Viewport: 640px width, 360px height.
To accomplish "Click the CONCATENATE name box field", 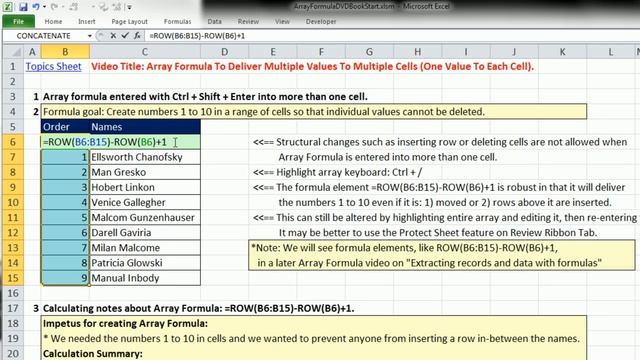I will coord(44,36).
